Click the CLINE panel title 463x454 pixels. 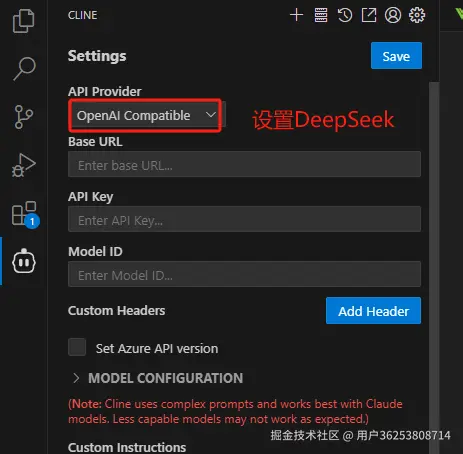coord(83,15)
